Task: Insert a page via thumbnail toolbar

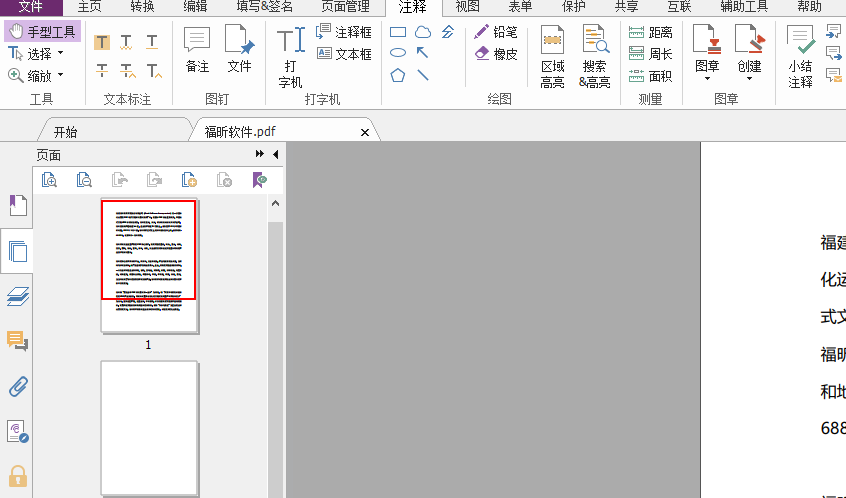Action: (189, 180)
